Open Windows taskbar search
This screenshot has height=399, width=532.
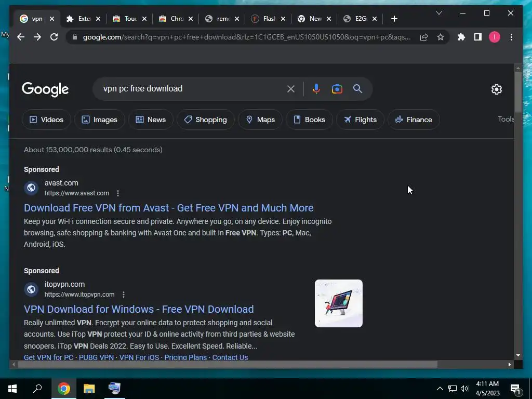coord(37,389)
